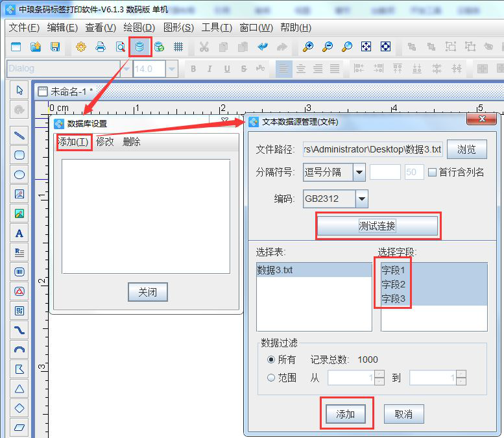Click the print icon in toolbar
Viewport: 504px width, 438px height.
[x=101, y=47]
